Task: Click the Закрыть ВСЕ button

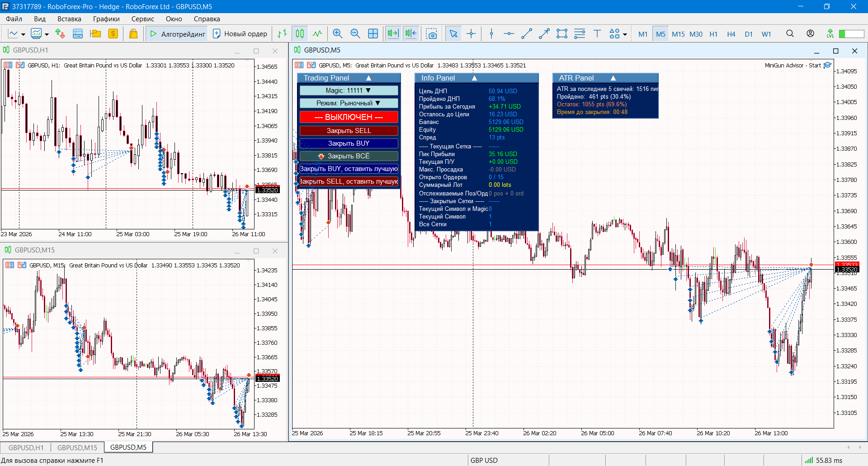Action: pyautogui.click(x=349, y=156)
